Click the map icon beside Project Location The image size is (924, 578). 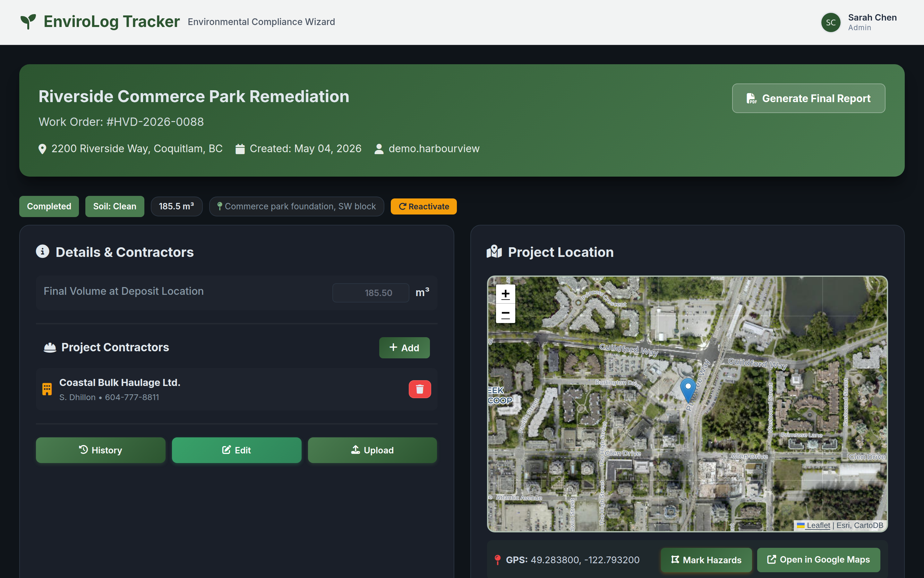494,251
